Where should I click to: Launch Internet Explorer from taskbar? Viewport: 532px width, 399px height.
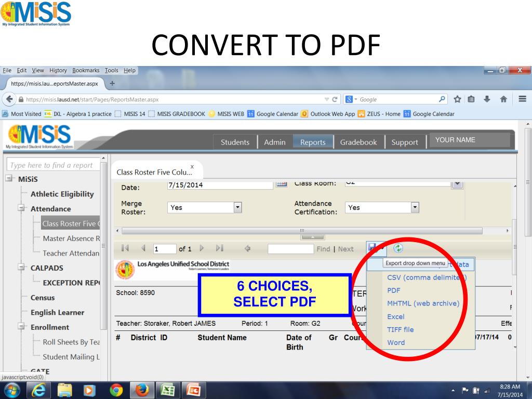(38, 390)
